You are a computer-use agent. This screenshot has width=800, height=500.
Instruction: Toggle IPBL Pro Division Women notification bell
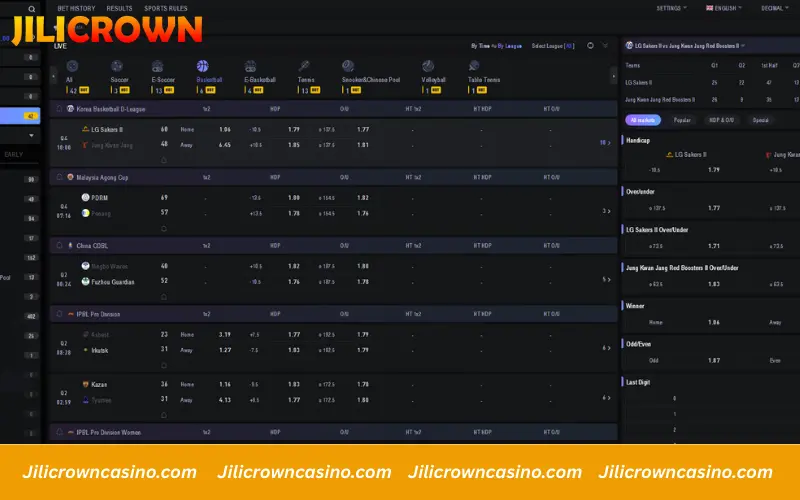(x=59, y=432)
